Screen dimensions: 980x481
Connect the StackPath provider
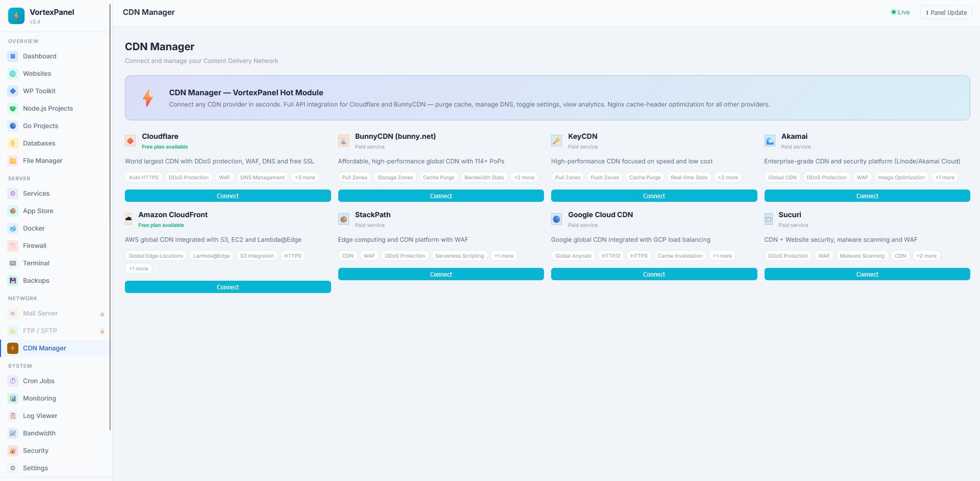441,275
